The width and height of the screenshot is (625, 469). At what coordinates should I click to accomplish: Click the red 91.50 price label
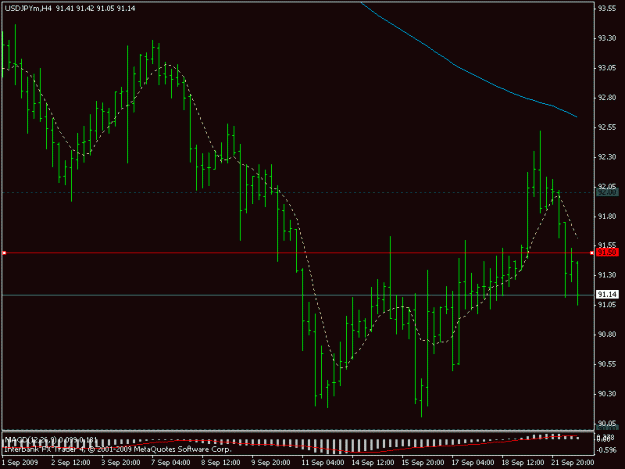(607, 252)
